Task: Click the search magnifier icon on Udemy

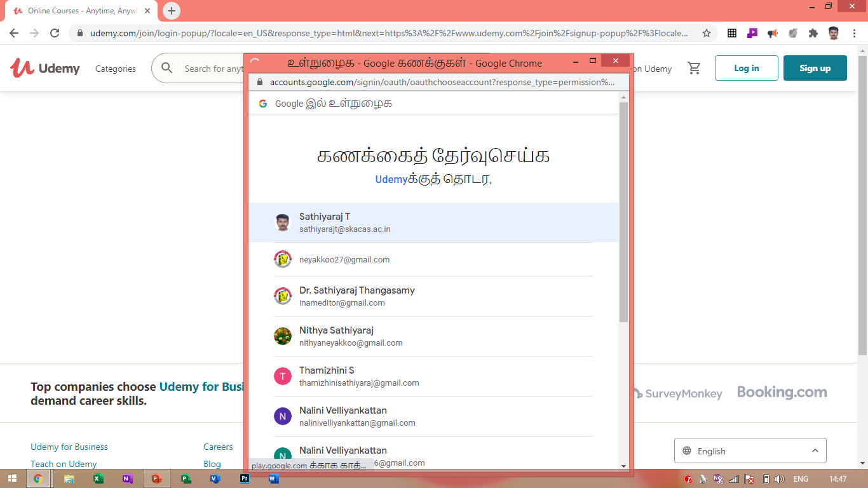Action: [x=167, y=68]
